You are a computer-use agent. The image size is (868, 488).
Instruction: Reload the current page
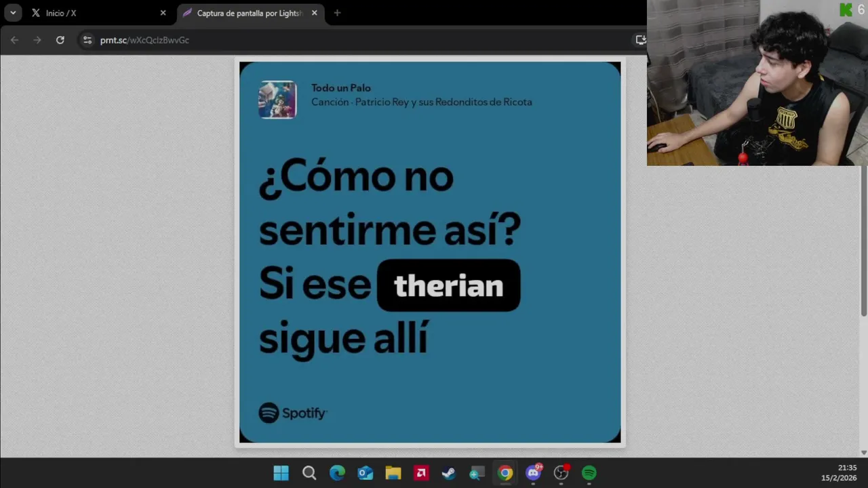pyautogui.click(x=60, y=40)
